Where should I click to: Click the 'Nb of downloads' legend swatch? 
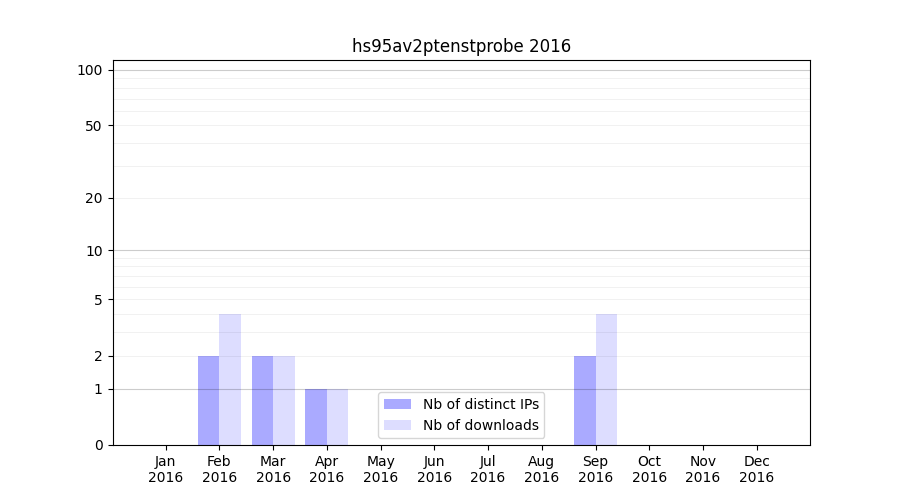[x=397, y=425]
